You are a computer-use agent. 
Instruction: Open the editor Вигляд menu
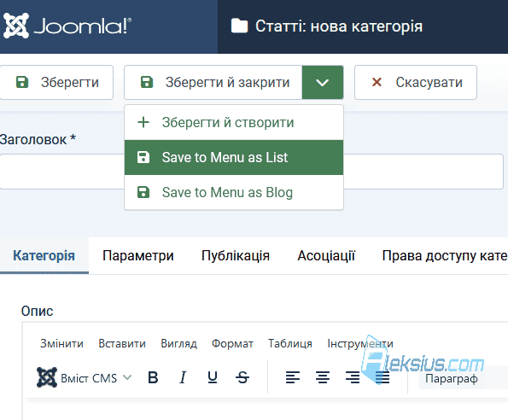click(178, 343)
